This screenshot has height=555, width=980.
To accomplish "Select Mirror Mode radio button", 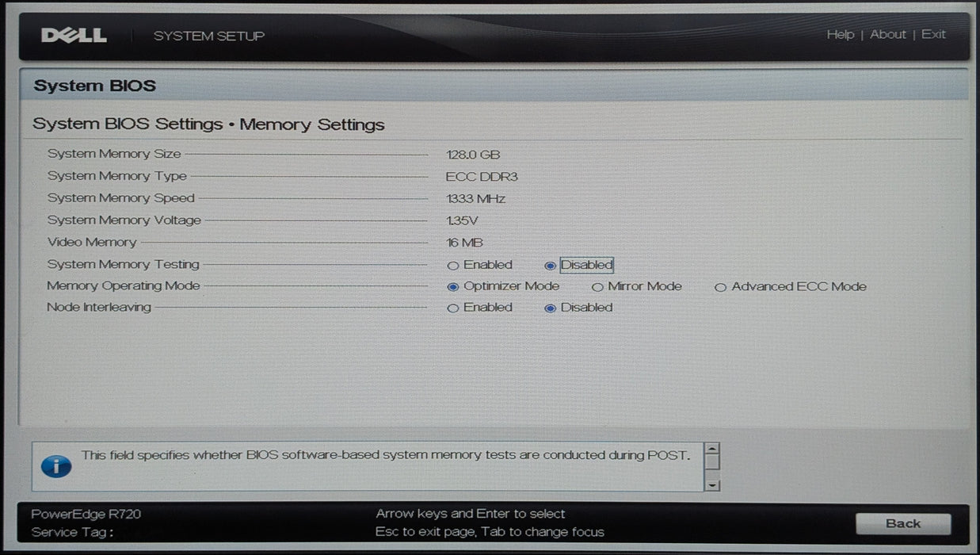I will pos(597,287).
